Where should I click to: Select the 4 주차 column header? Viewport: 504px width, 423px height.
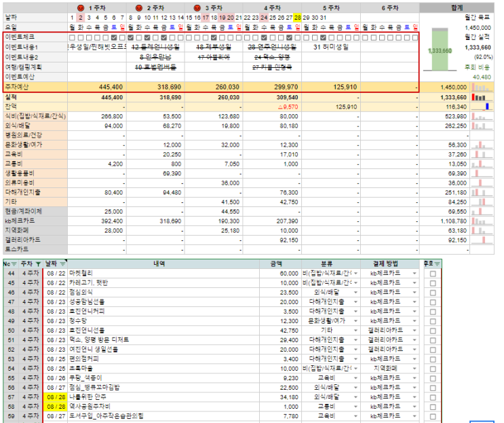(272, 7)
